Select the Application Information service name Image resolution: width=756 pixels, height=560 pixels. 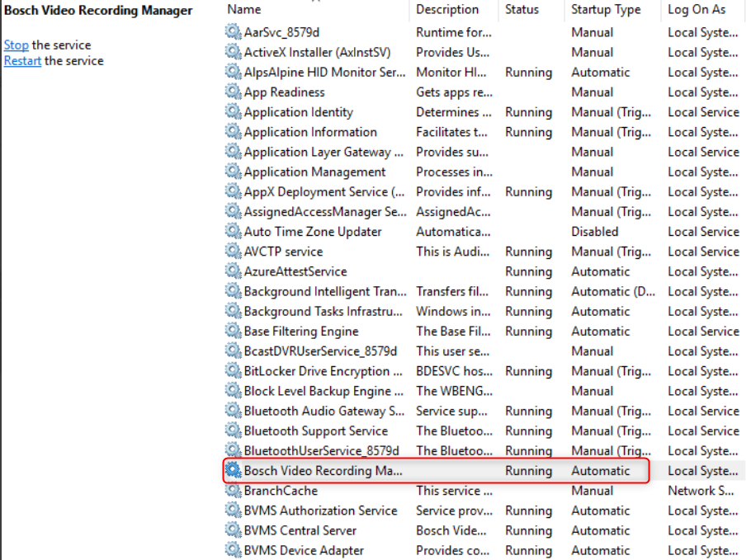click(310, 132)
